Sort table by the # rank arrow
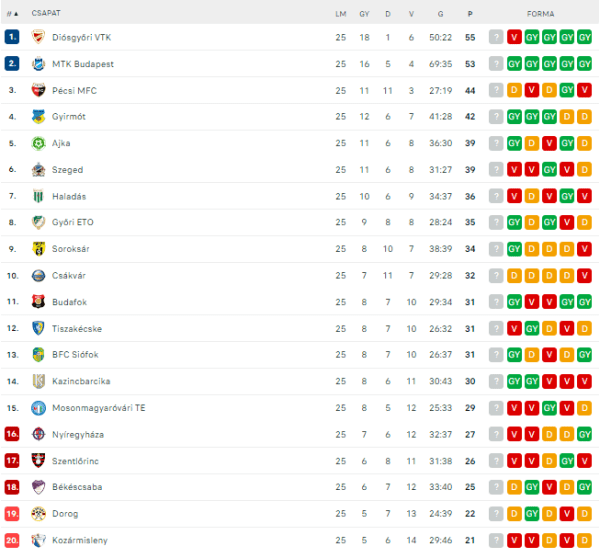 tap(13, 14)
